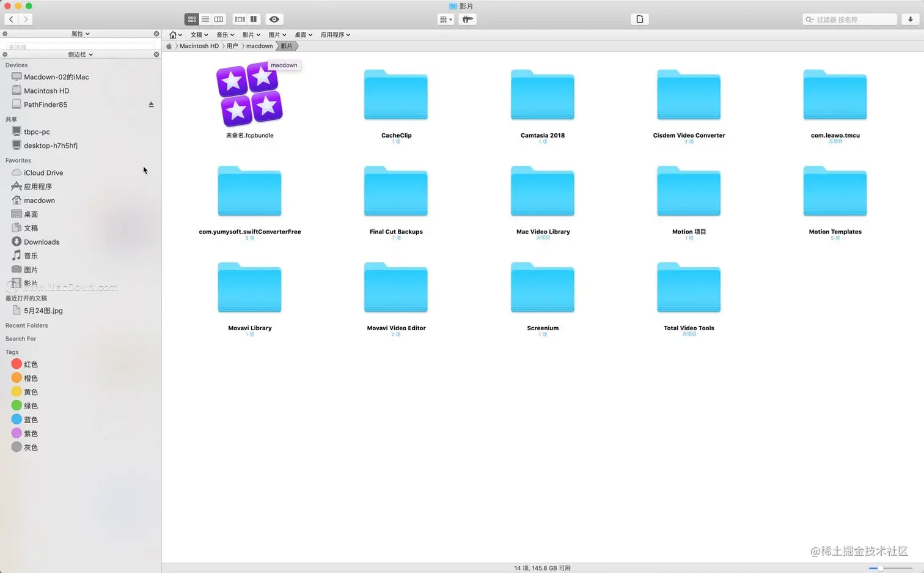Open 图片 in sidebar Favorites
This screenshot has height=573, width=924.
(x=31, y=270)
